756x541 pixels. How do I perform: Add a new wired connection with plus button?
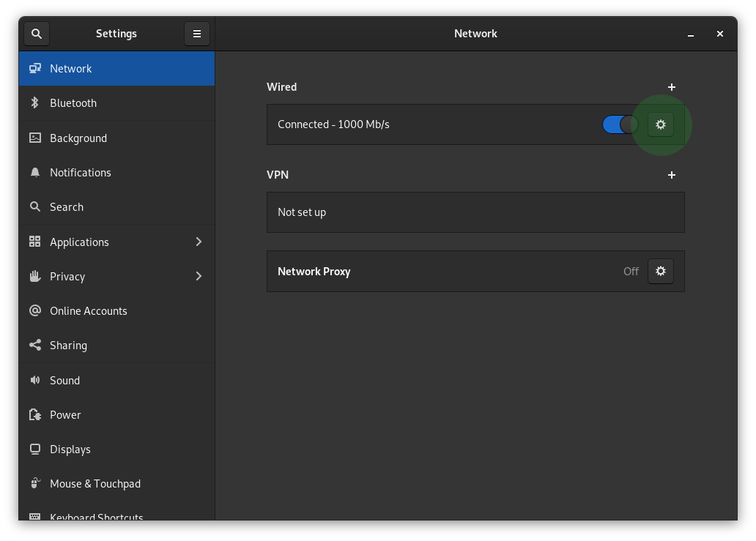[671, 86]
